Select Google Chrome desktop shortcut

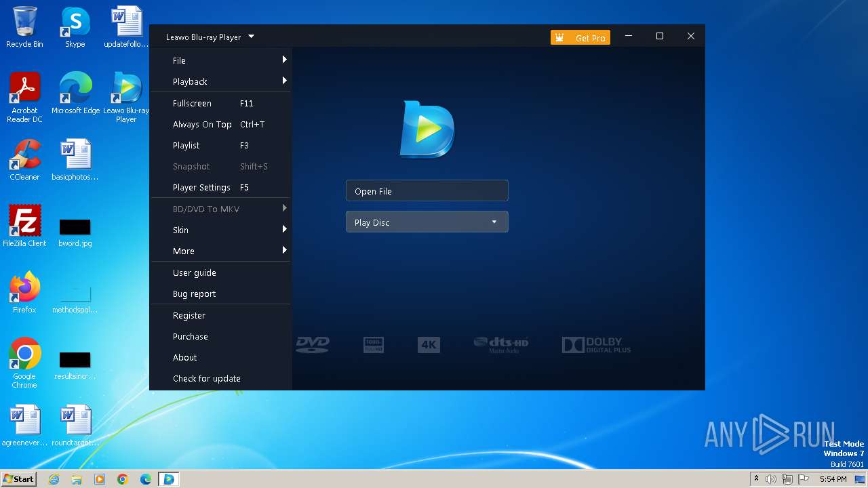point(24,363)
